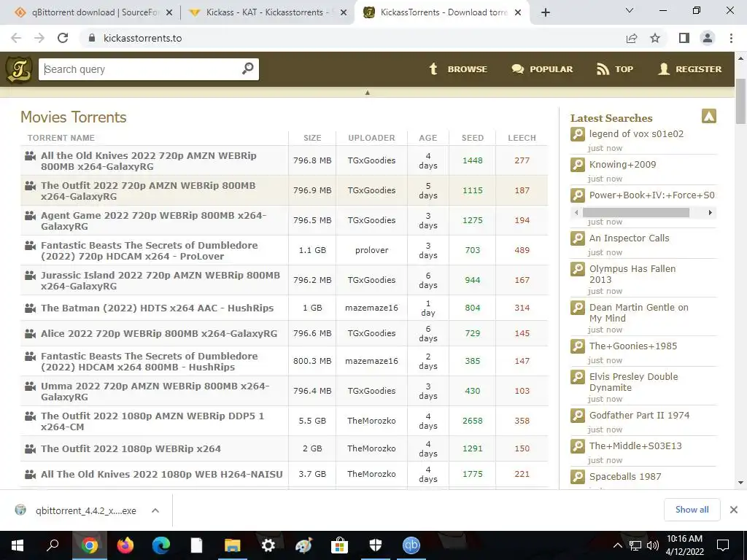This screenshot has width=747, height=560.
Task: Click the share page icon in address bar
Action: [632, 38]
